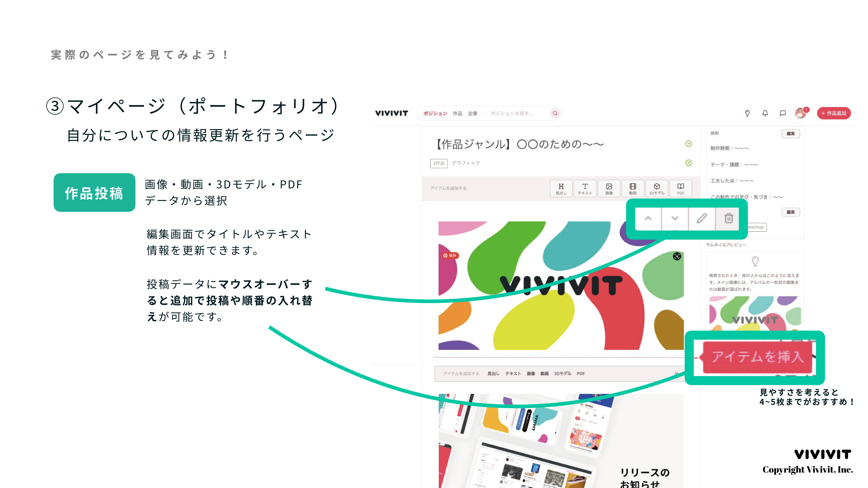The width and height of the screenshot is (868, 488).
Task: Click the 2作品 tag
Action: point(439,163)
